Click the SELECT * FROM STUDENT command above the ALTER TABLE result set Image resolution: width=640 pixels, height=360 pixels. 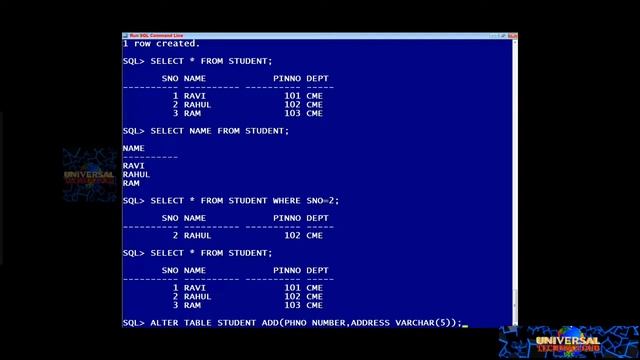tap(198, 253)
